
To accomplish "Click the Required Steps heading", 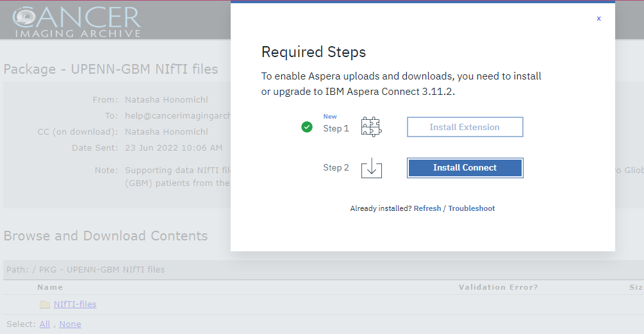I will (x=313, y=52).
